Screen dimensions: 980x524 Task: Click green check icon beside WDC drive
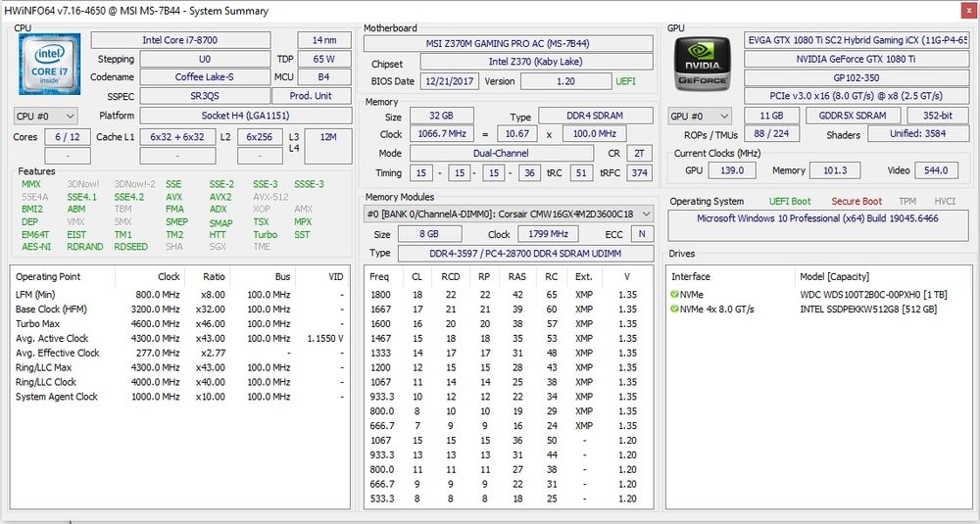(x=674, y=294)
